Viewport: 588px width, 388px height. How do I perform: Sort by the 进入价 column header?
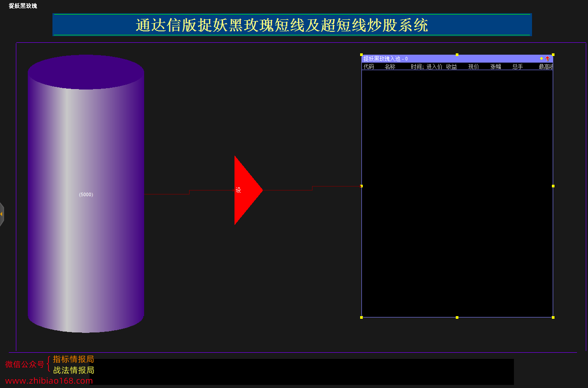(x=434, y=67)
